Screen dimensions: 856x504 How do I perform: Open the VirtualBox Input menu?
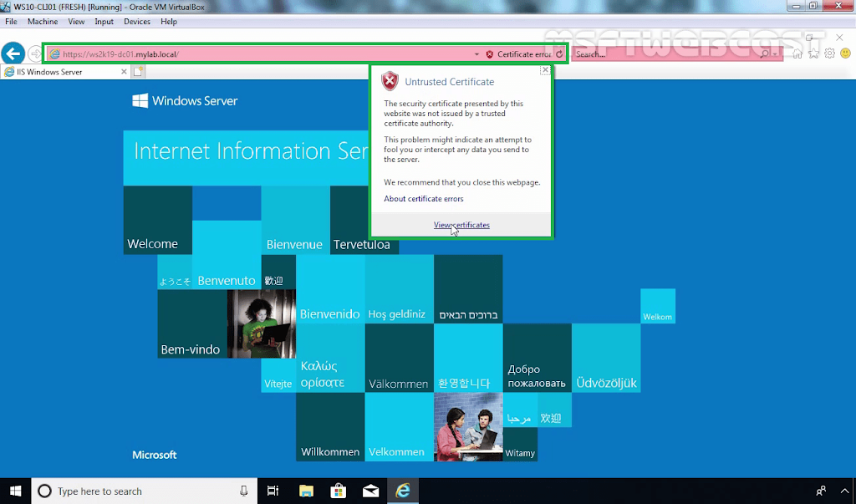click(x=104, y=21)
